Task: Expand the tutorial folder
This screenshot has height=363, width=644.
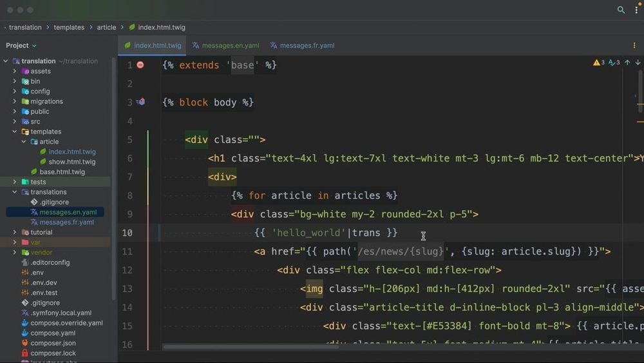Action: click(15, 232)
